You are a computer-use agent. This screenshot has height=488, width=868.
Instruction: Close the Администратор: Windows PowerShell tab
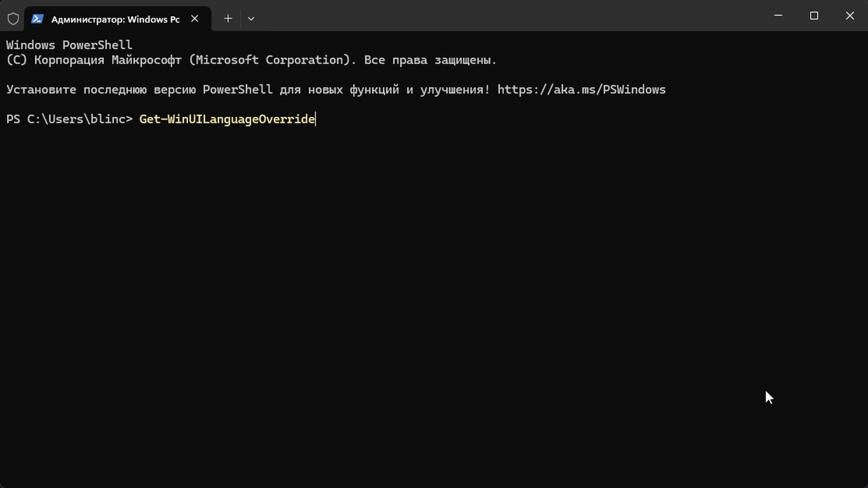pyautogui.click(x=195, y=19)
